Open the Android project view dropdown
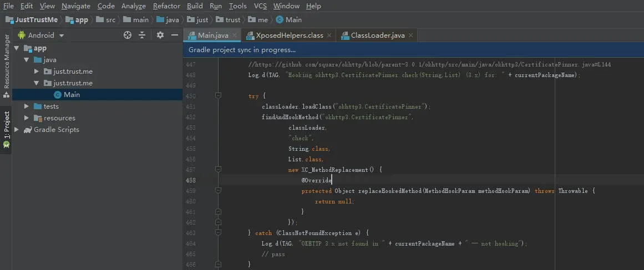644x270 pixels. pyautogui.click(x=41, y=35)
